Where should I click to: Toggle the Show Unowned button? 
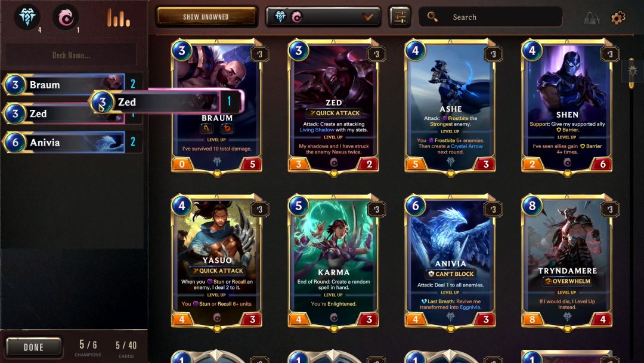click(206, 17)
